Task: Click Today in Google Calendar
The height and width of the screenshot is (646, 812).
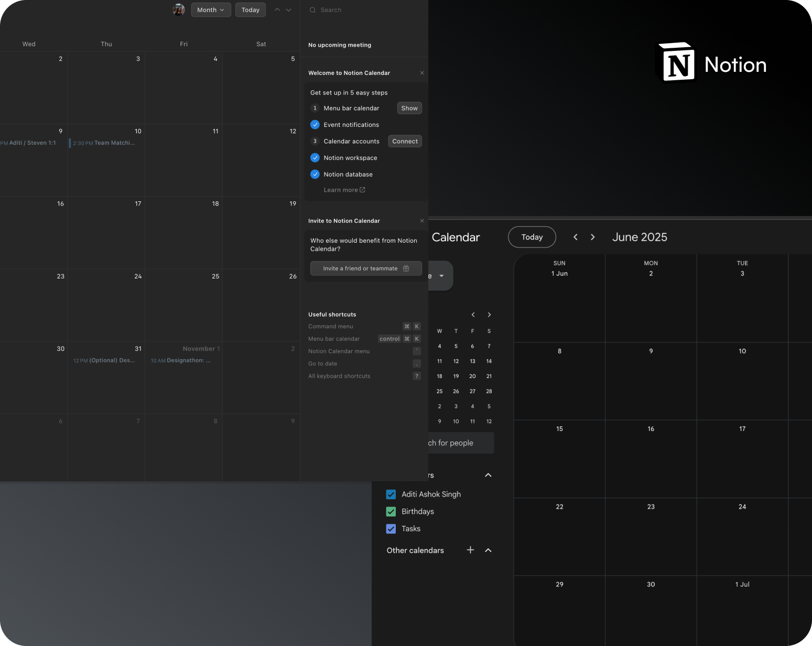Action: 532,237
